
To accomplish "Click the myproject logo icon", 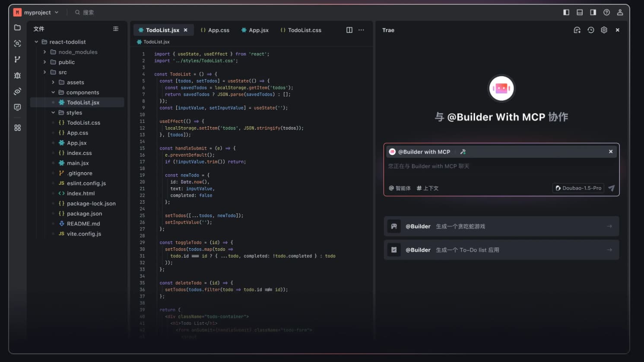I will tap(17, 12).
